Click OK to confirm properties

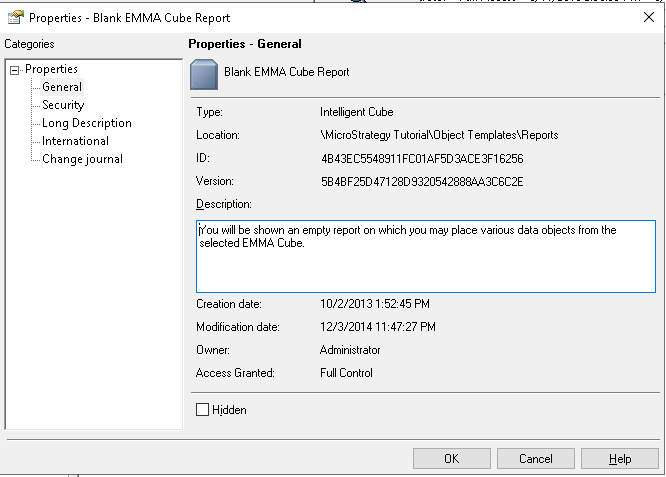452,459
